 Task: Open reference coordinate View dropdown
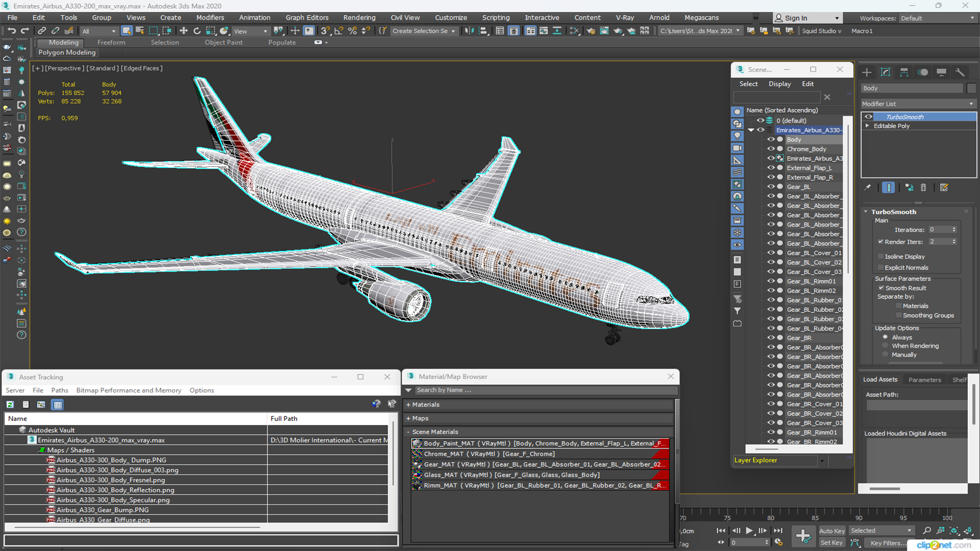(250, 31)
